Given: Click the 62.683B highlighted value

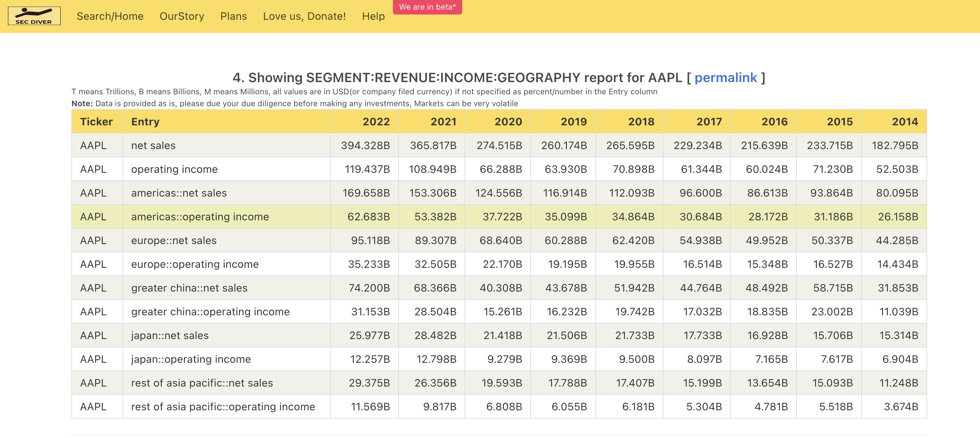Looking at the screenshot, I should [368, 217].
